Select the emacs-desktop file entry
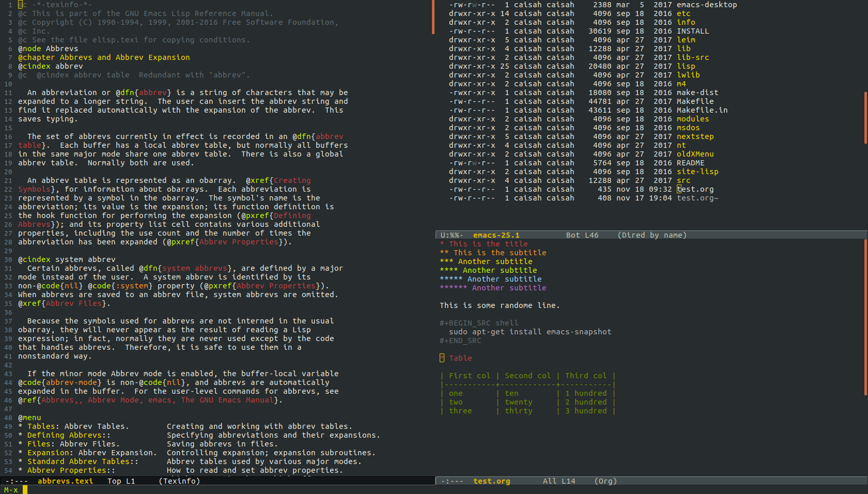 [x=707, y=5]
